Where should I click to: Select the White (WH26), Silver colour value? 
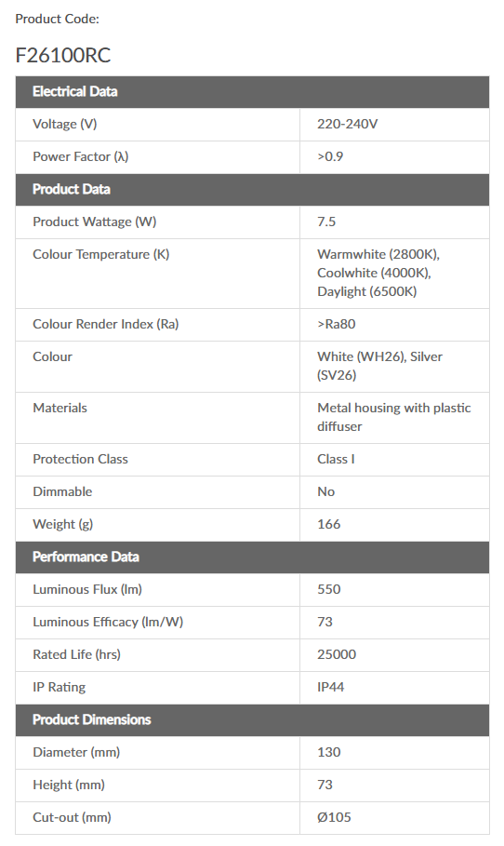[379, 356]
